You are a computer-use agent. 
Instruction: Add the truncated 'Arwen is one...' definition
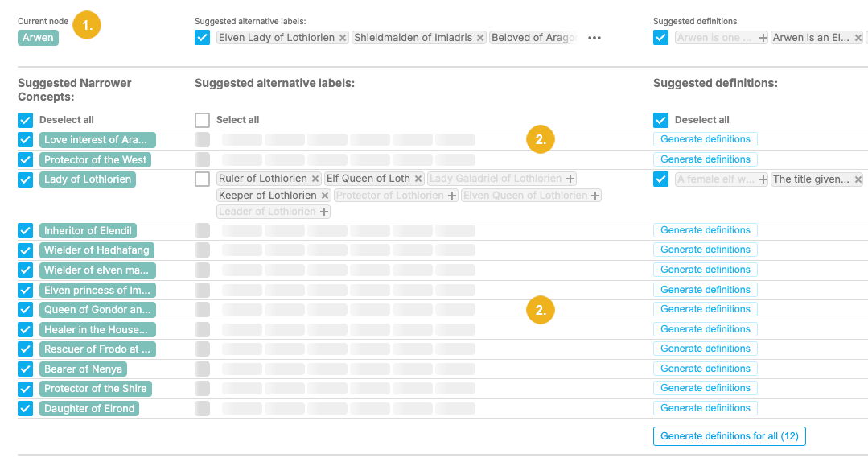click(763, 38)
